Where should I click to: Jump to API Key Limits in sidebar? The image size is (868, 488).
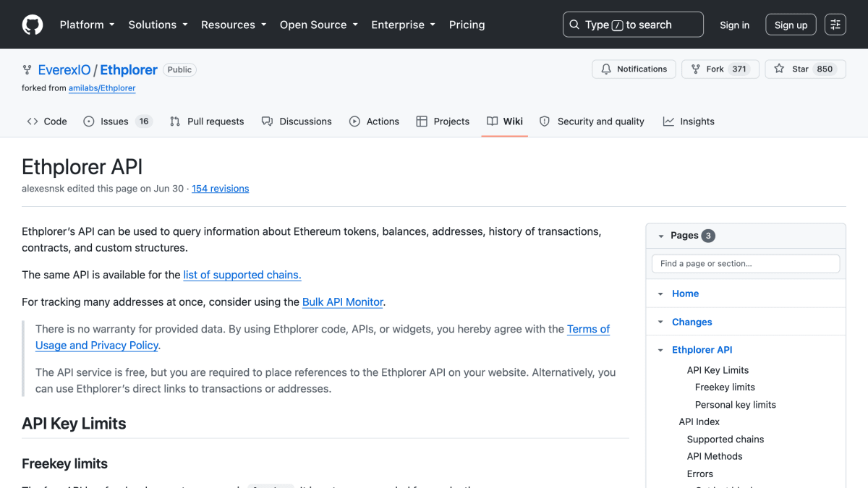point(718,370)
